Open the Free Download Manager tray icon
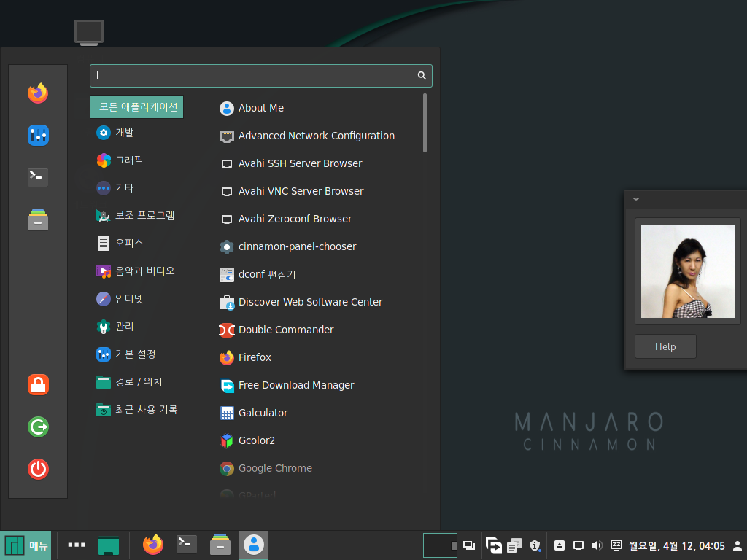The height and width of the screenshot is (560, 747). (x=494, y=545)
